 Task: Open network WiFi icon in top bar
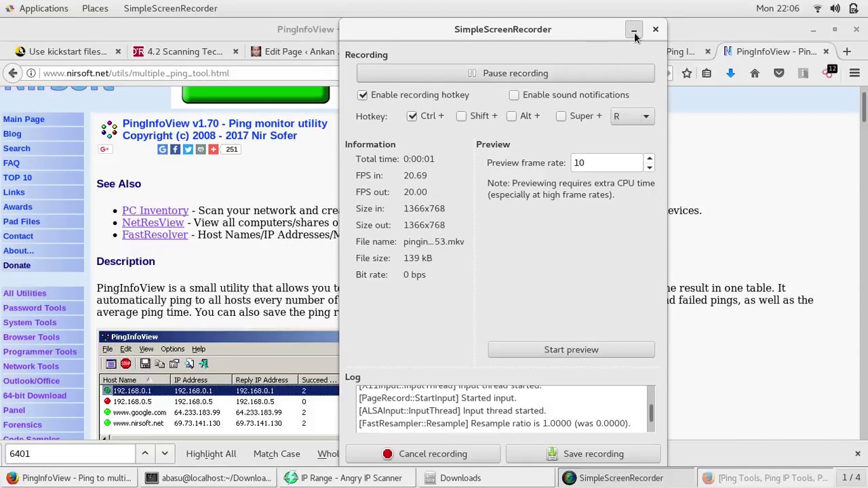pos(817,8)
